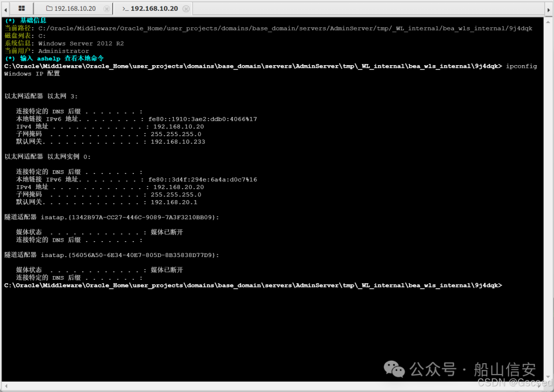Screen dimensions: 554x392
Task: Click the gateway value 192.168.20.1
Action: tap(174, 202)
